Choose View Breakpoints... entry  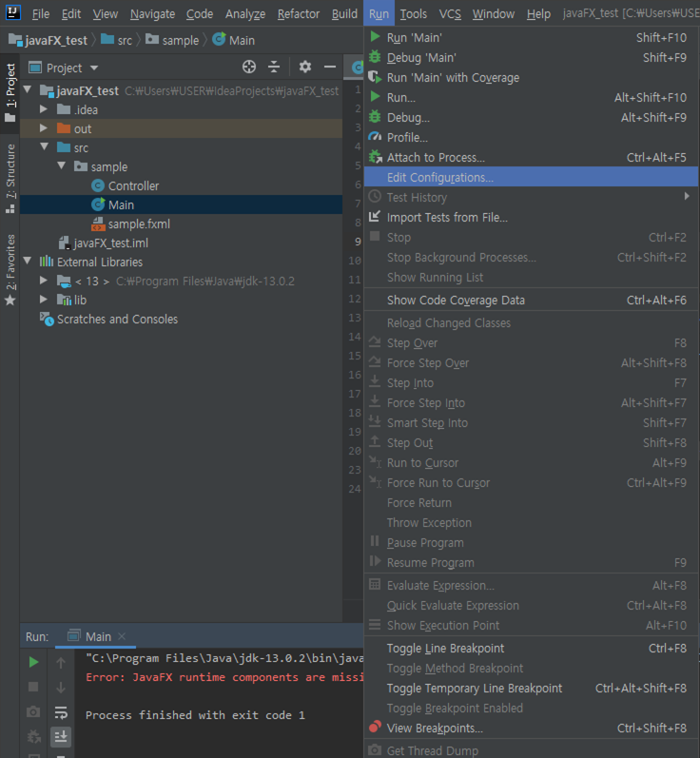[531, 728]
